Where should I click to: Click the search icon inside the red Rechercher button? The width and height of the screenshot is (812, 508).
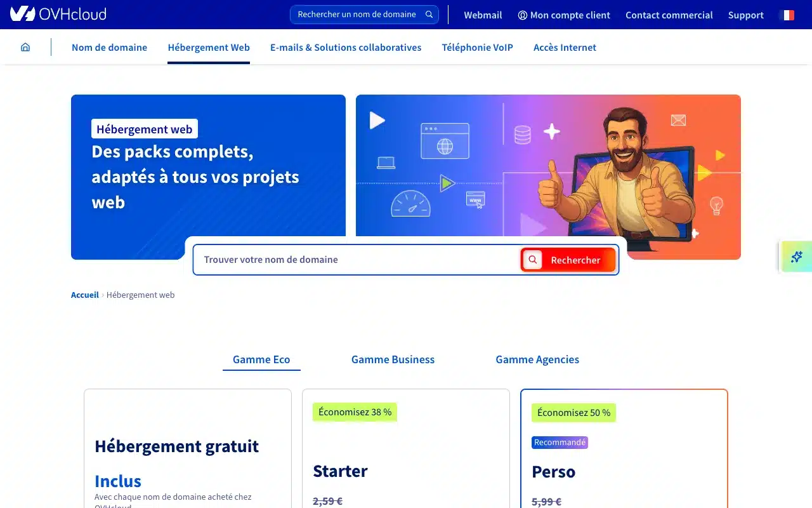point(533,260)
